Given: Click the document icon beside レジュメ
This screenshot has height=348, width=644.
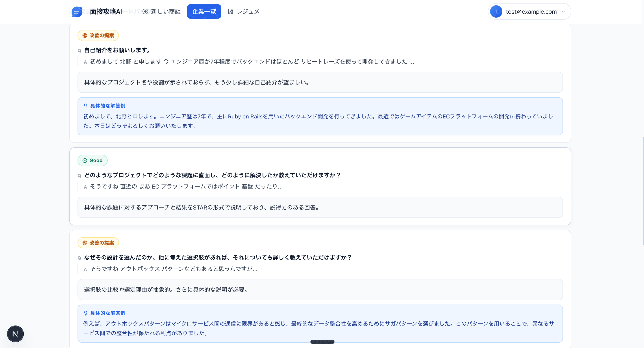Looking at the screenshot, I should [231, 11].
